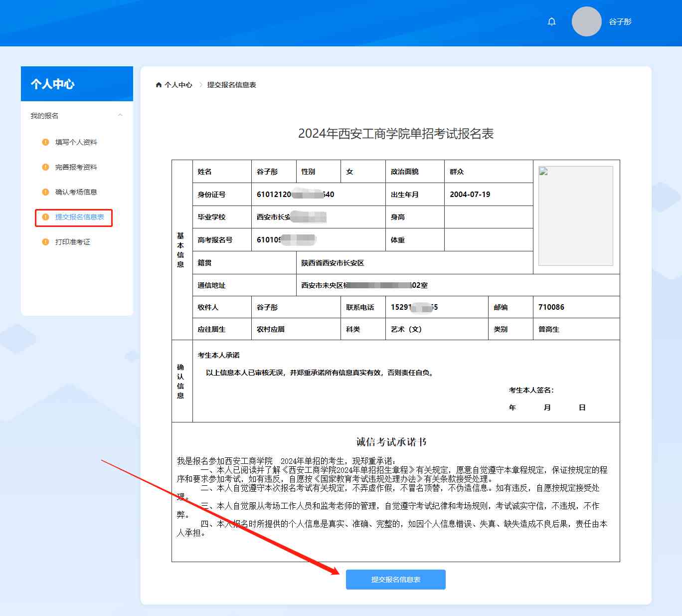Open the notification bell
Viewport: 682px width, 616px height.
coord(551,21)
